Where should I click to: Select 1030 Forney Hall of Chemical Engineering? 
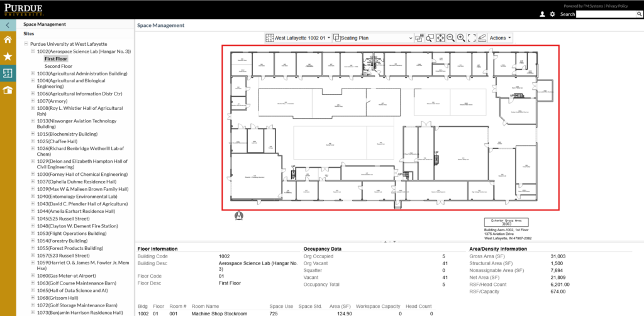pyautogui.click(x=82, y=174)
